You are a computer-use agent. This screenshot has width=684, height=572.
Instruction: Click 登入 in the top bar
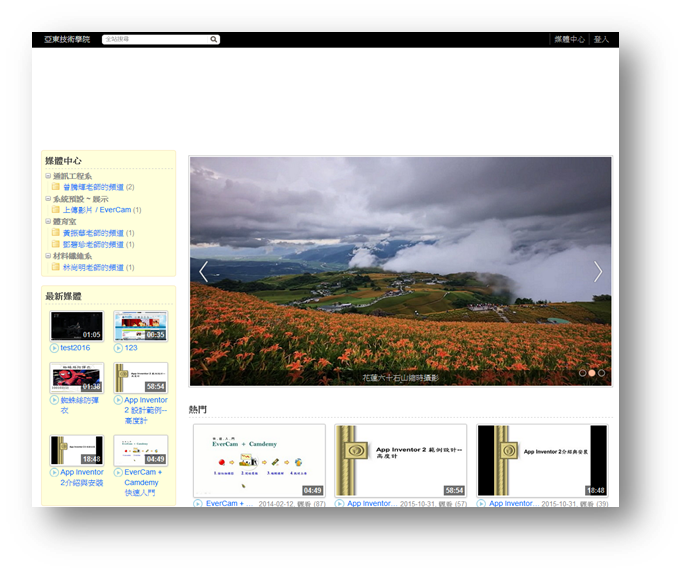coord(601,39)
